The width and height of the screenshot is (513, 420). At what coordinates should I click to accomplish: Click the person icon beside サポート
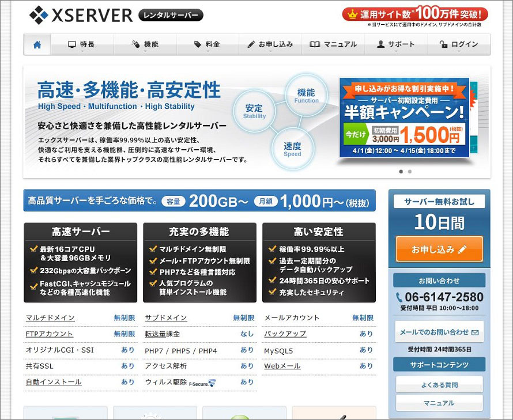pyautogui.click(x=380, y=44)
